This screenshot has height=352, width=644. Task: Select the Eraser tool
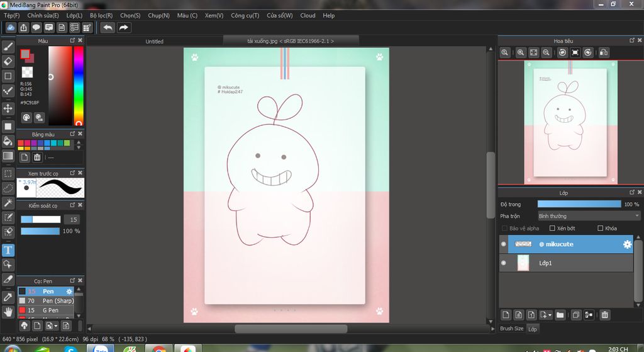coord(8,61)
